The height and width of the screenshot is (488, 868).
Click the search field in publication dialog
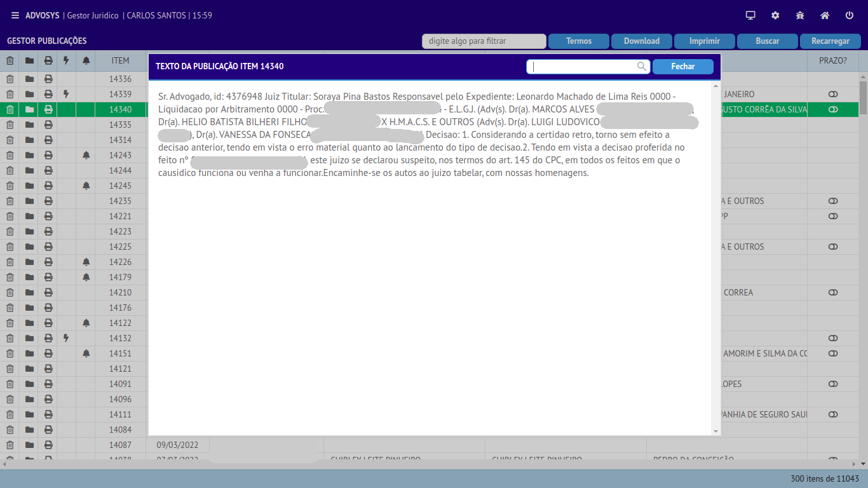pyautogui.click(x=583, y=66)
